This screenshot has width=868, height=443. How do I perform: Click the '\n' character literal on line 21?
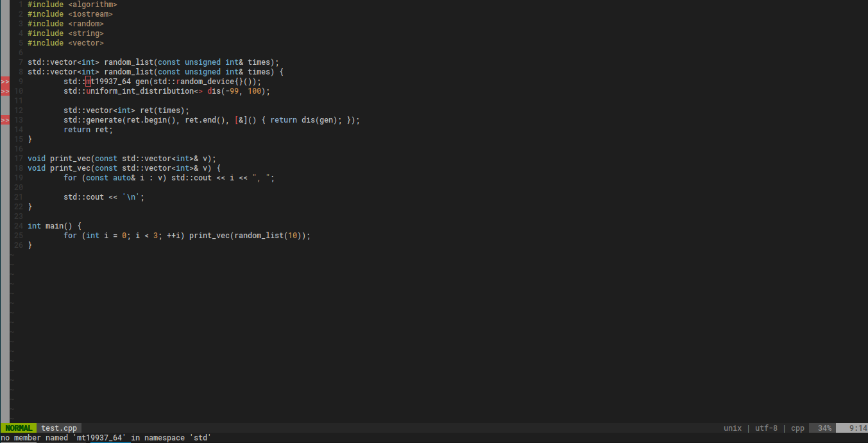(131, 197)
